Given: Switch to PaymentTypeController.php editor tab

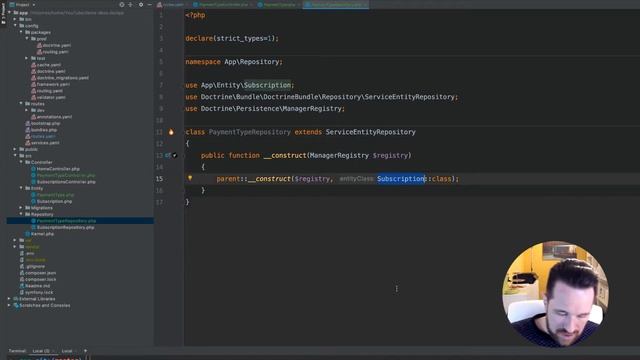Looking at the screenshot, I should pos(223,4).
